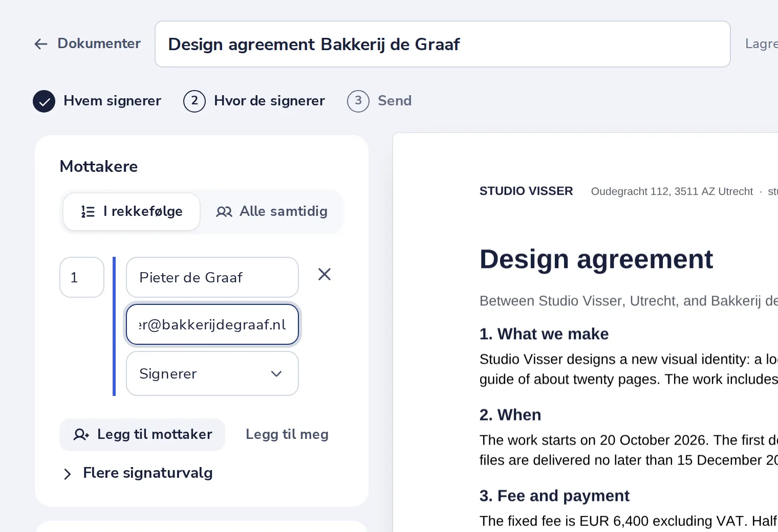
Task: Go back to Dokumenter
Action: click(87, 43)
